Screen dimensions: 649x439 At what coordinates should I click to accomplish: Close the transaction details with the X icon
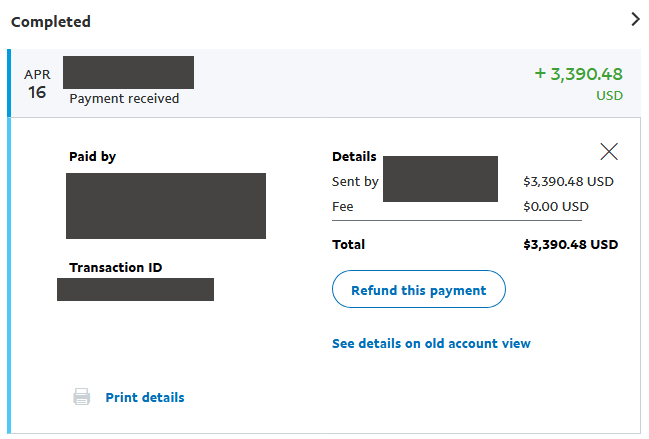click(609, 151)
